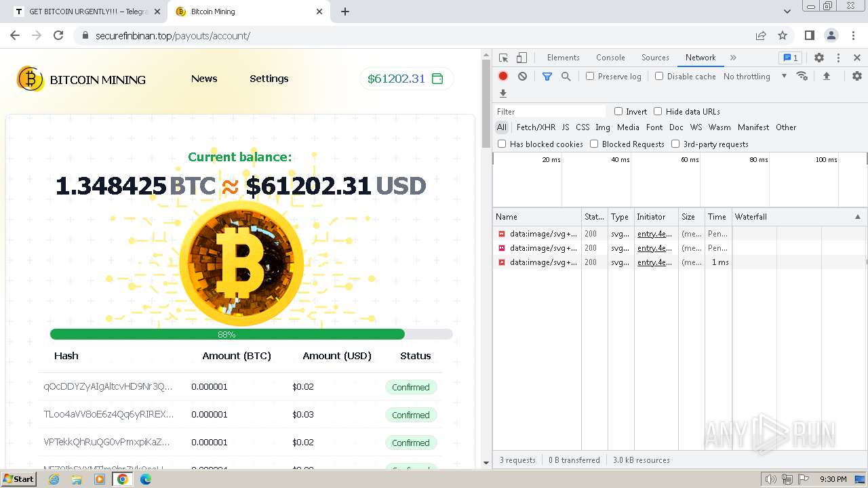Open network settings gear icon

coord(857,77)
